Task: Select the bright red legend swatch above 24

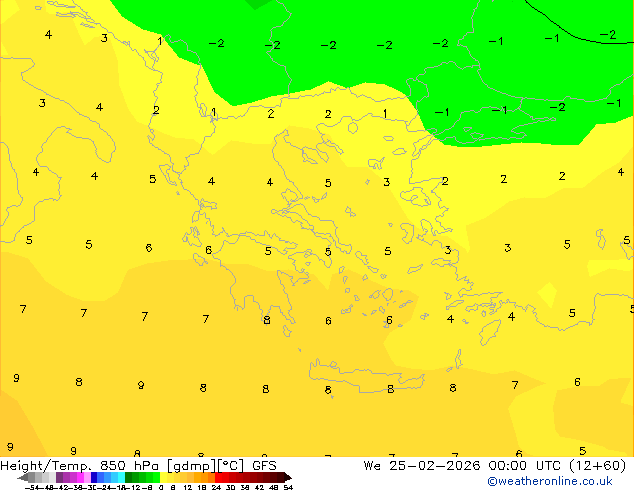Action: click(x=218, y=477)
